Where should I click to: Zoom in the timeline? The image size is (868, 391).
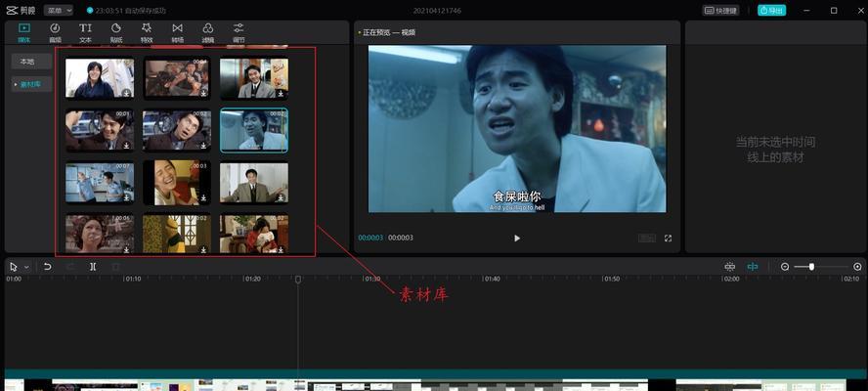click(x=857, y=267)
